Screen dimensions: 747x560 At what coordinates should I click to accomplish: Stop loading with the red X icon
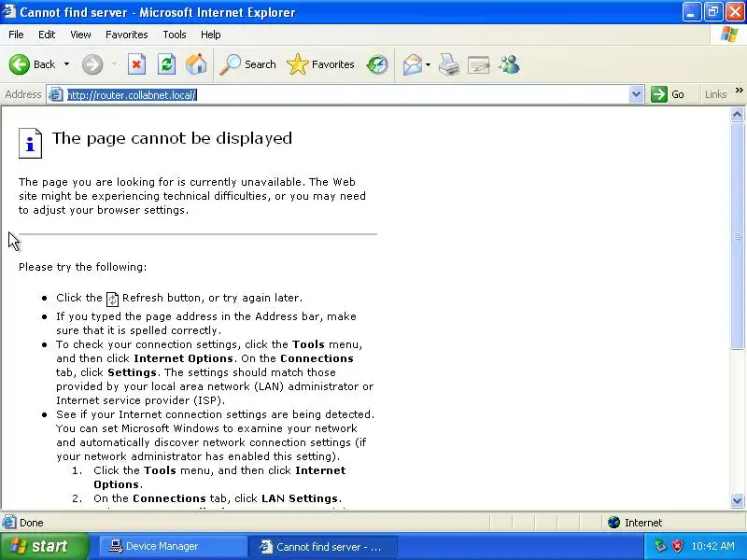136,64
